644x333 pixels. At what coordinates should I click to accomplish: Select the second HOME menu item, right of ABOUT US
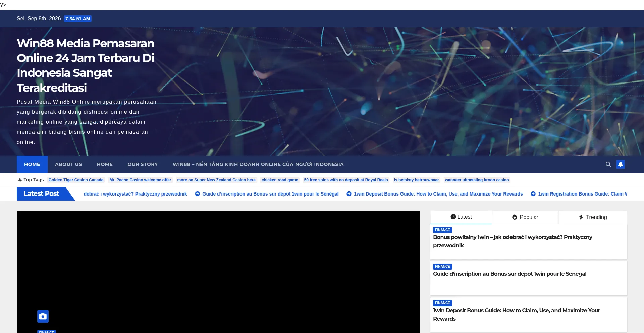pos(105,164)
